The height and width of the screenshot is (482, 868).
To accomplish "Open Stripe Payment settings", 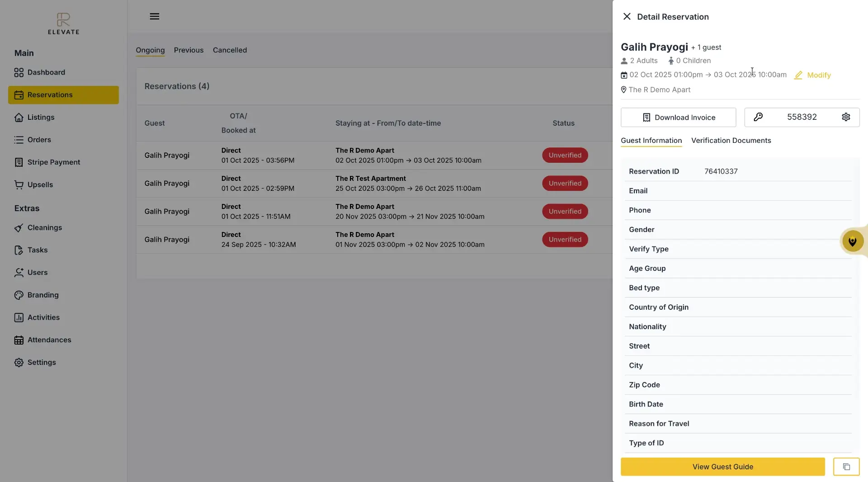I will coord(53,162).
